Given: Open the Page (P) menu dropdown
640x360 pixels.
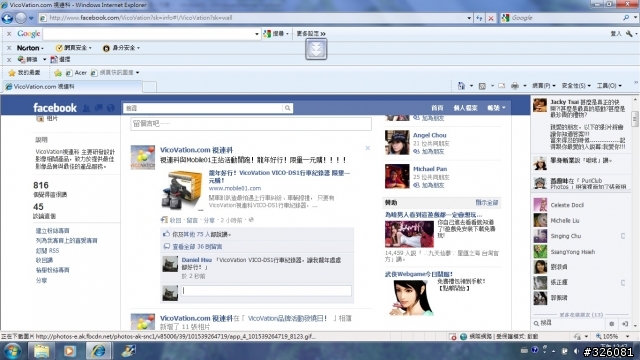Looking at the screenshot, I should [x=544, y=86].
